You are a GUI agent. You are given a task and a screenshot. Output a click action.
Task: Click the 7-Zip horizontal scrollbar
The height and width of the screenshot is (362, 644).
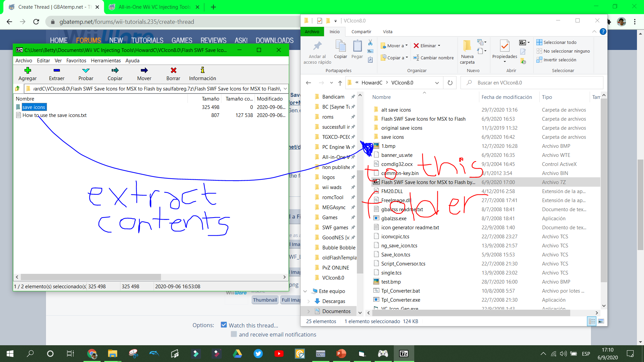[91, 277]
